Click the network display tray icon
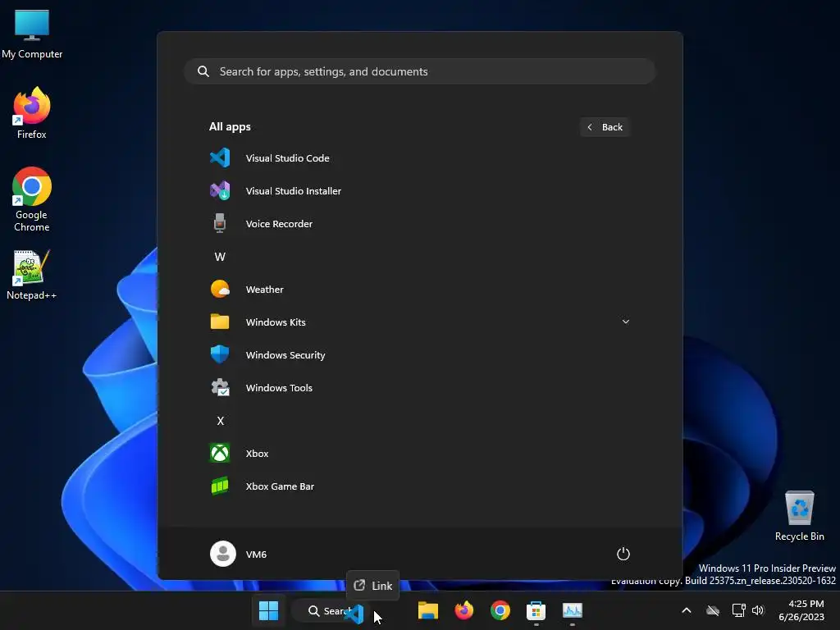The image size is (840, 630). (x=738, y=610)
